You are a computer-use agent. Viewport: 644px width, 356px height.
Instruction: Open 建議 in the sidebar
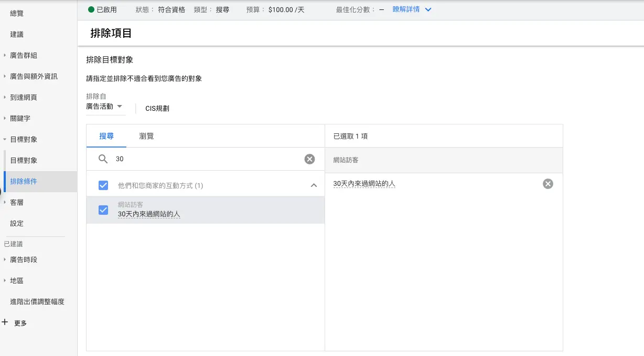(17, 34)
